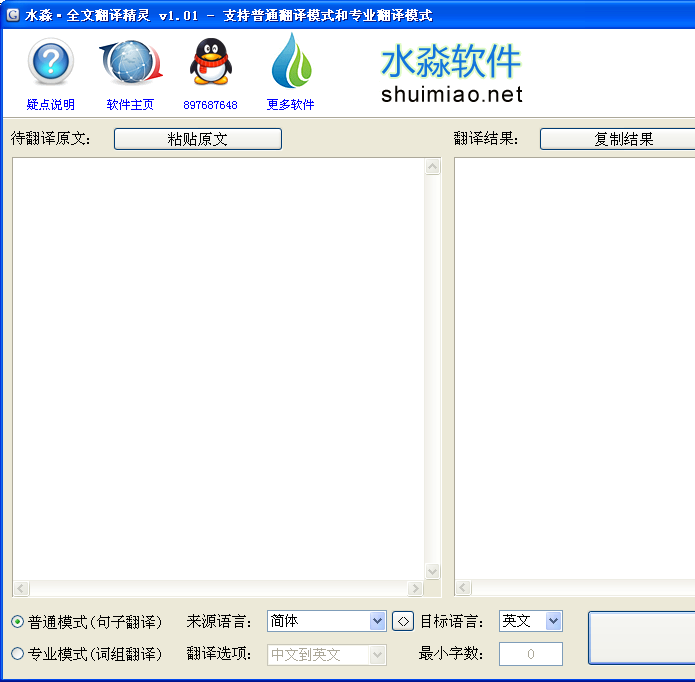Click the source text vertical scrollbar up arrow

click(433, 167)
